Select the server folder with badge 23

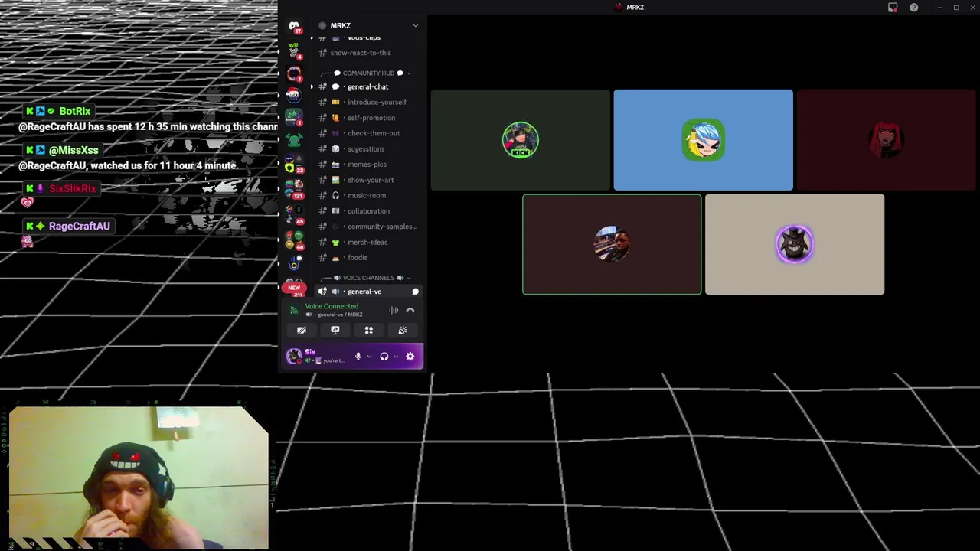coord(293,164)
